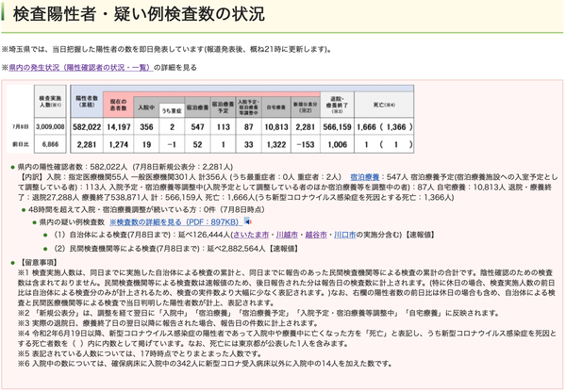Click the bullet about 48時間を超えて入院・宿泊療養調整
Viewport: 566px width, 392px height.
pyautogui.click(x=146, y=209)
